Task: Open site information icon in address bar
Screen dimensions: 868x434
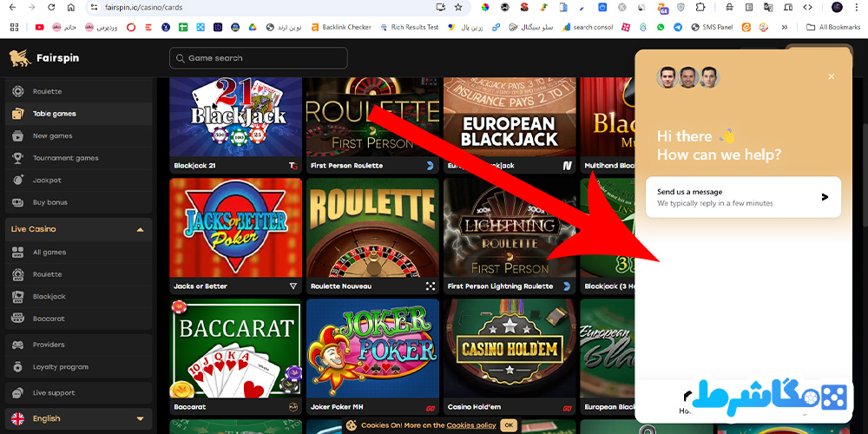Action: (94, 7)
